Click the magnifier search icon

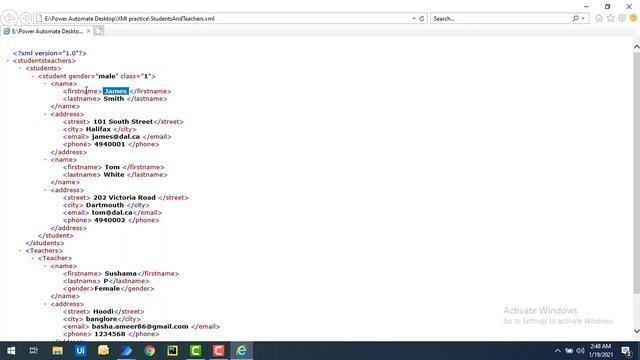click(576, 18)
